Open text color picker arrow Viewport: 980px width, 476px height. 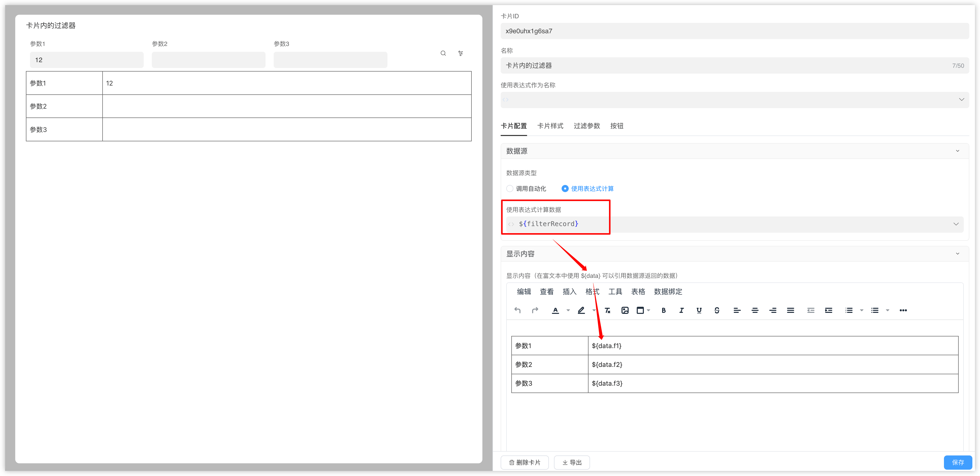[x=568, y=310]
